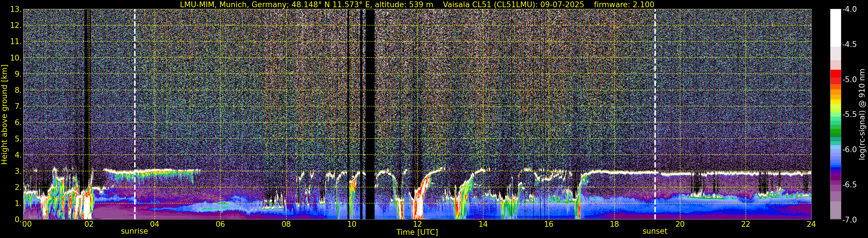Click the '-6.5' colorbar tick label
Screen dimensions: 868x238
850,185
